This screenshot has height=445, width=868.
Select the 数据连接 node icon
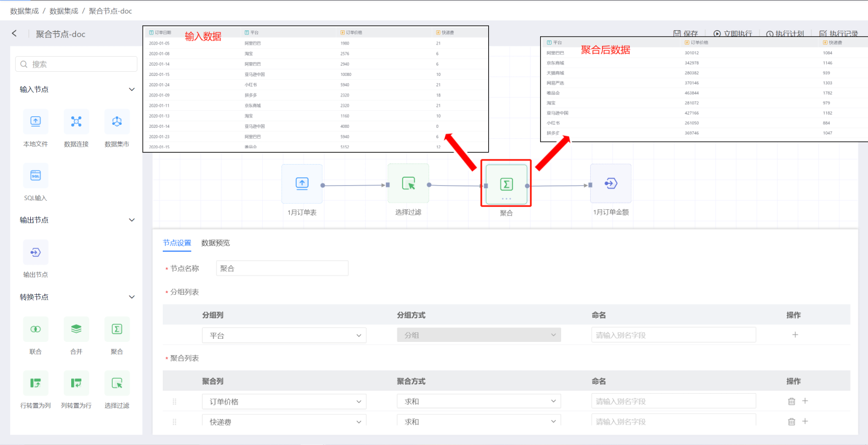pos(76,122)
